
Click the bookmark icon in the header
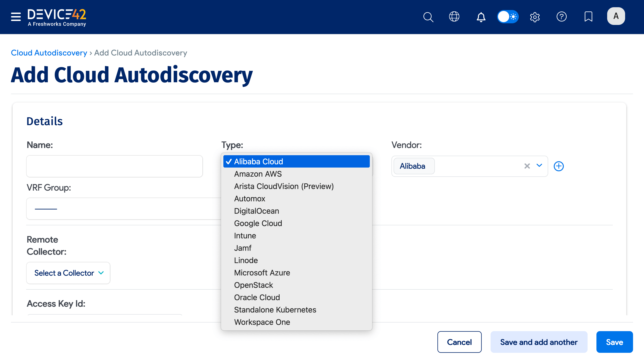(588, 17)
